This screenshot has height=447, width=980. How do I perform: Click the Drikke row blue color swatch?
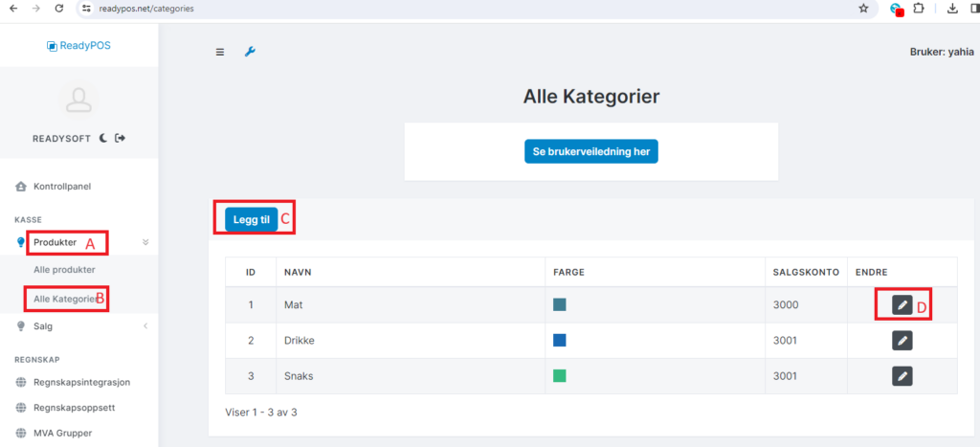pos(559,340)
